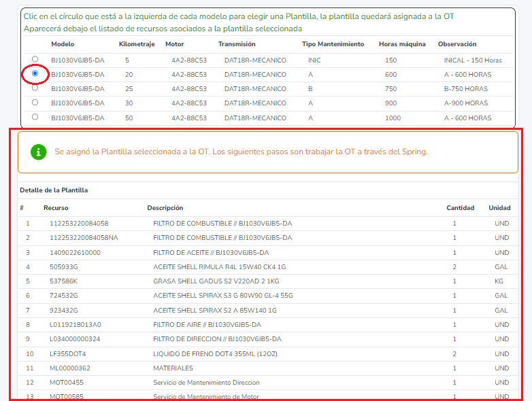Screen dimensions: 532x401
Task: Click 'Detalle de la Plantilla' heading
Action: tap(54, 190)
